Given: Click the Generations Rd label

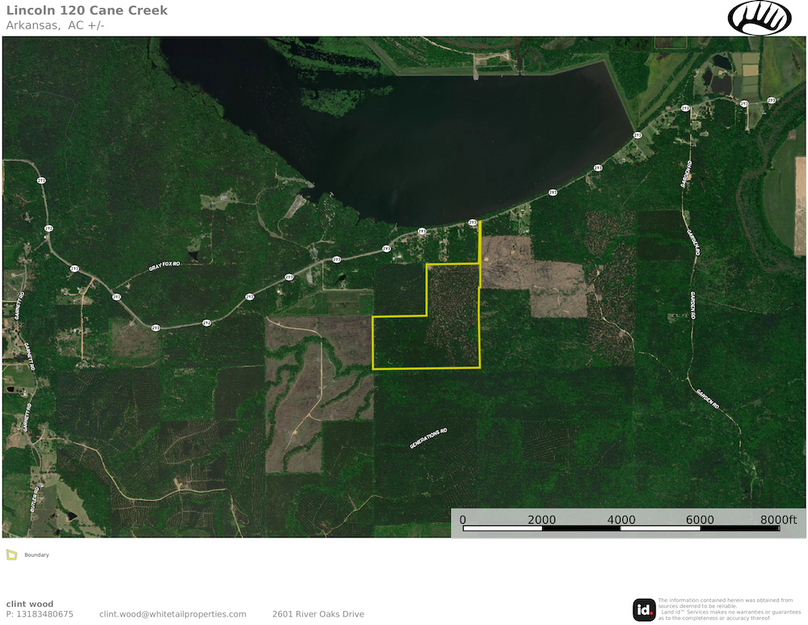Looking at the screenshot, I should [x=428, y=438].
